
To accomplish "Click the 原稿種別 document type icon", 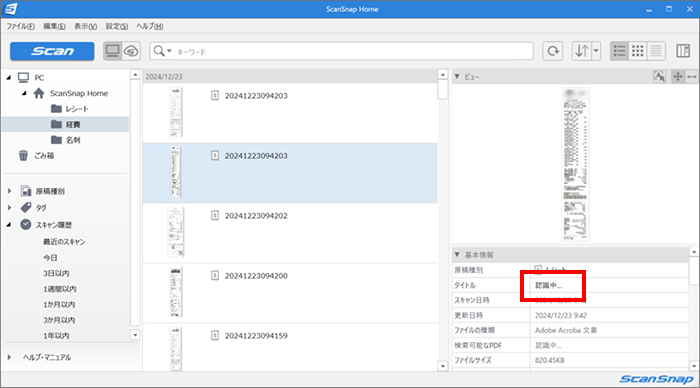I will [x=26, y=191].
